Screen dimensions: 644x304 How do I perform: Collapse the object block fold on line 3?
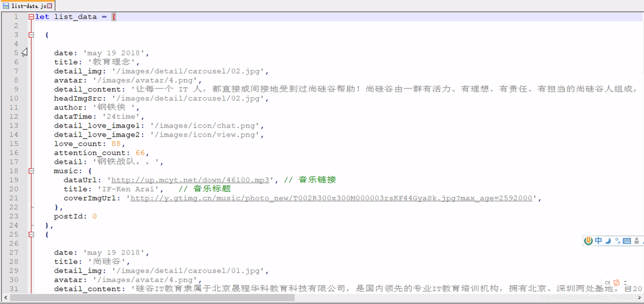pyautogui.click(x=31, y=35)
